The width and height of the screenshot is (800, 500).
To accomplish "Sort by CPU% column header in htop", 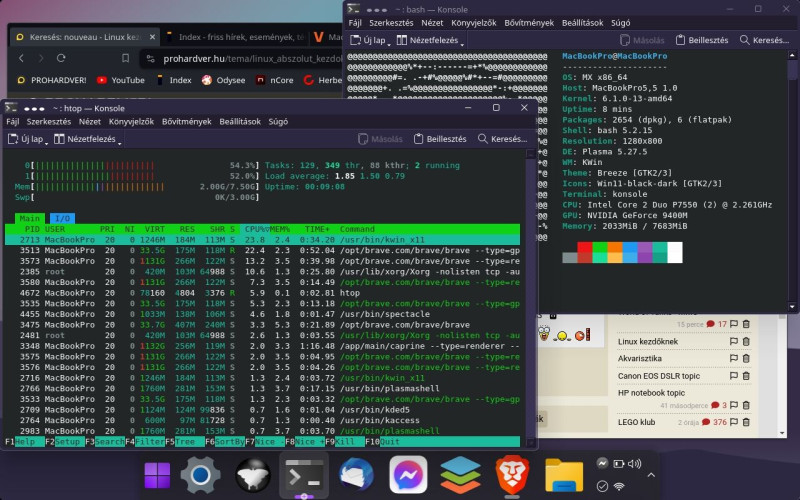I will point(257,229).
